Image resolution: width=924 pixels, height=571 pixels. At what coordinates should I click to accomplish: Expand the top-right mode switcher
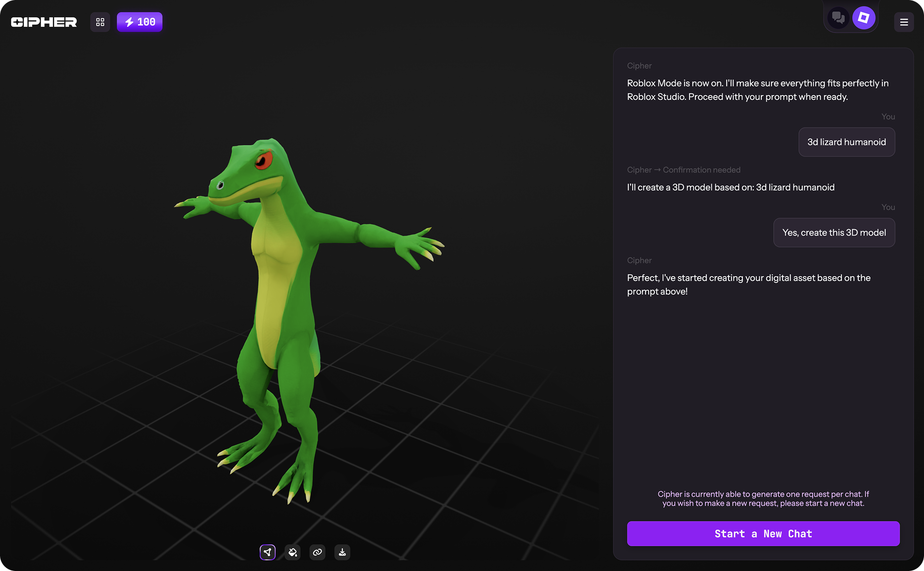pos(851,18)
